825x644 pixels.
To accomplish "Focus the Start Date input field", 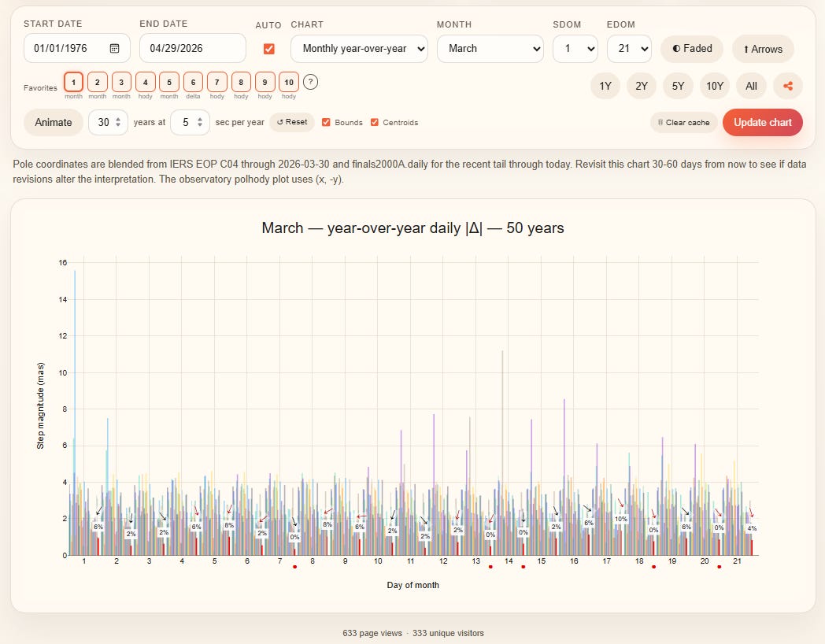I will pos(77,48).
